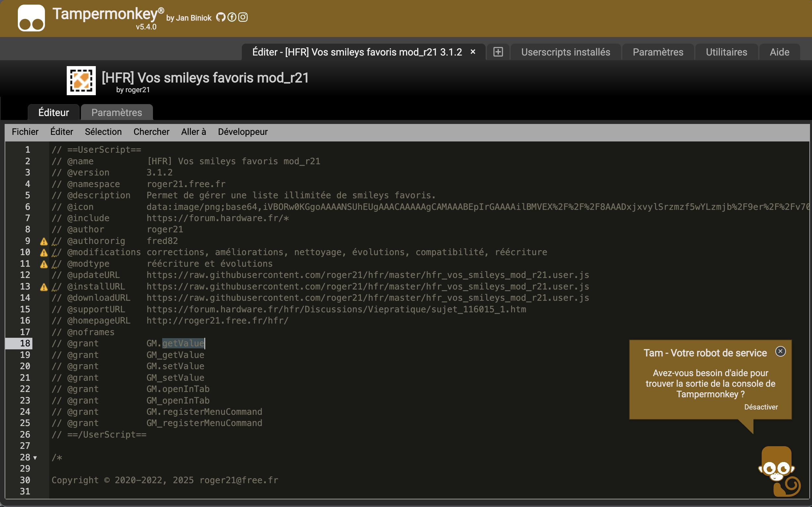Click the script icon thumbnail for HFR smileys
This screenshot has height=507, width=812.
click(81, 80)
